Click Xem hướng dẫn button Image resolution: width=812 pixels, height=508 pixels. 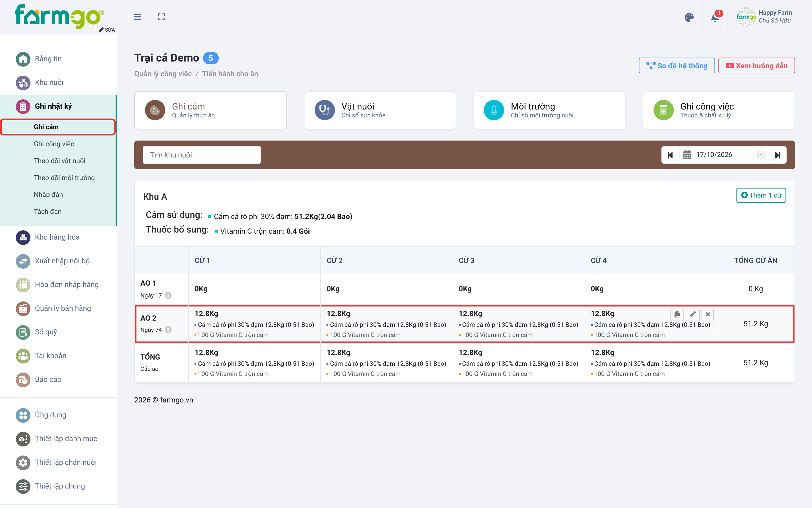click(757, 65)
